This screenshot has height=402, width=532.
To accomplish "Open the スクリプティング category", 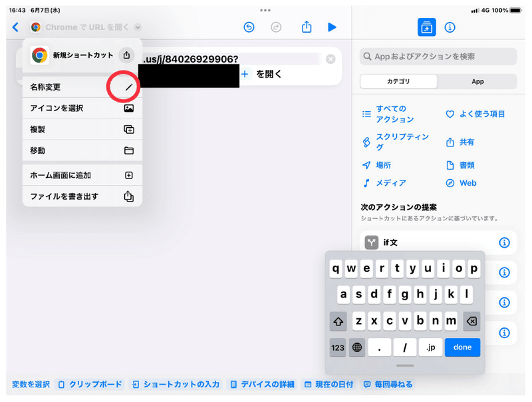I will 396,142.
